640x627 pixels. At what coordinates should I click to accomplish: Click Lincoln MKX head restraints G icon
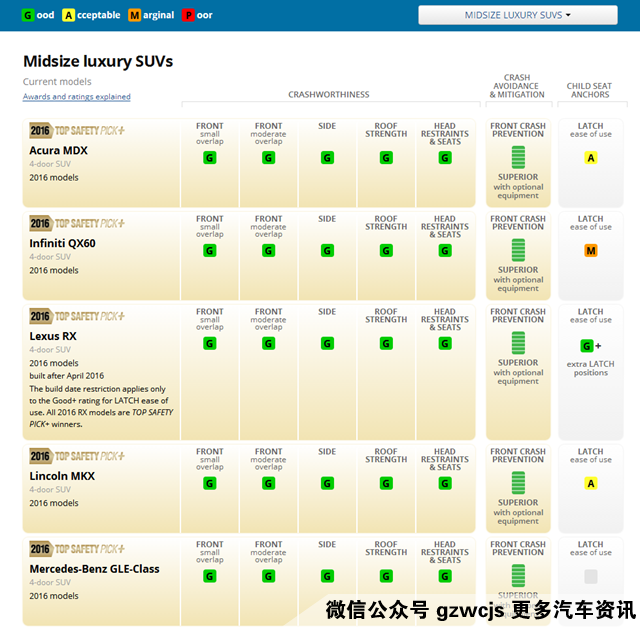445,484
